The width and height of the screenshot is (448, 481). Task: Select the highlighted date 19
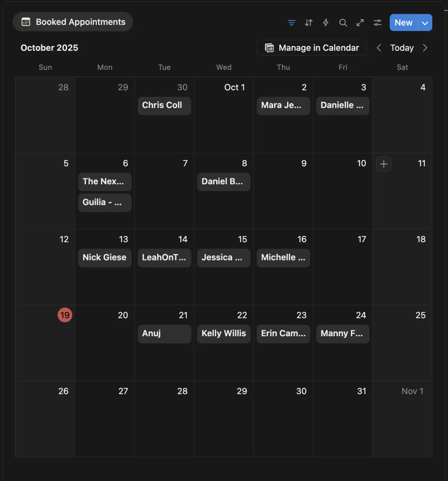coord(65,315)
